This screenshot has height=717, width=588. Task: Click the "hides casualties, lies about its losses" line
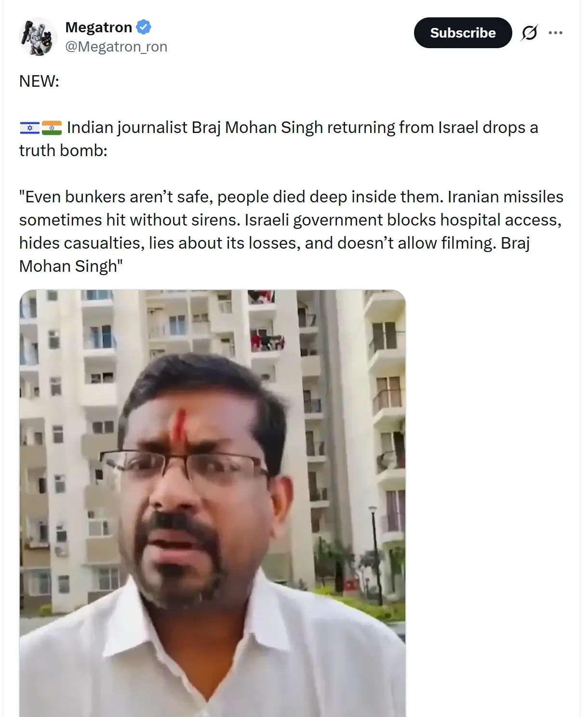pos(274,243)
